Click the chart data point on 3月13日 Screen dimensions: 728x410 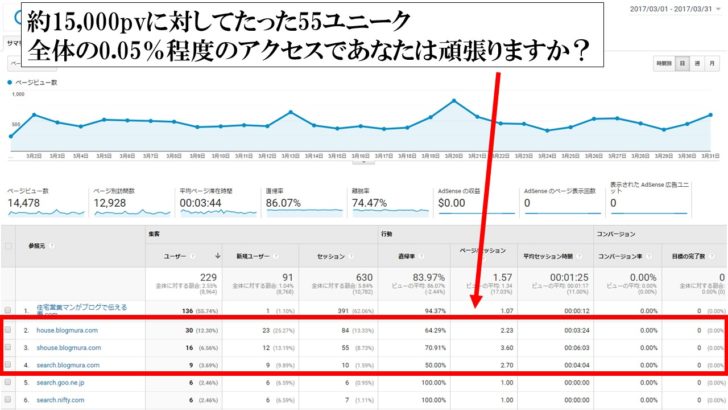click(291, 112)
